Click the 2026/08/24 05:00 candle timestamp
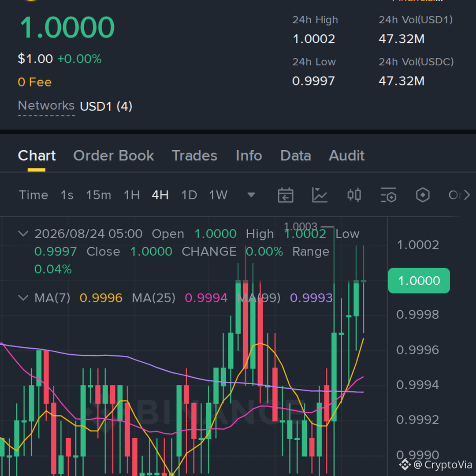 (x=88, y=234)
